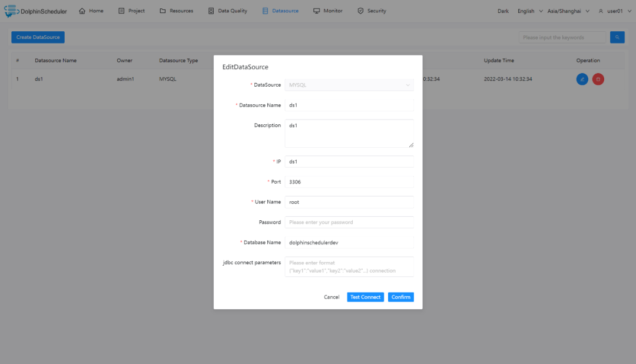636x364 pixels.
Task: Click the DolphinScheduler logo icon
Action: pyautogui.click(x=12, y=11)
